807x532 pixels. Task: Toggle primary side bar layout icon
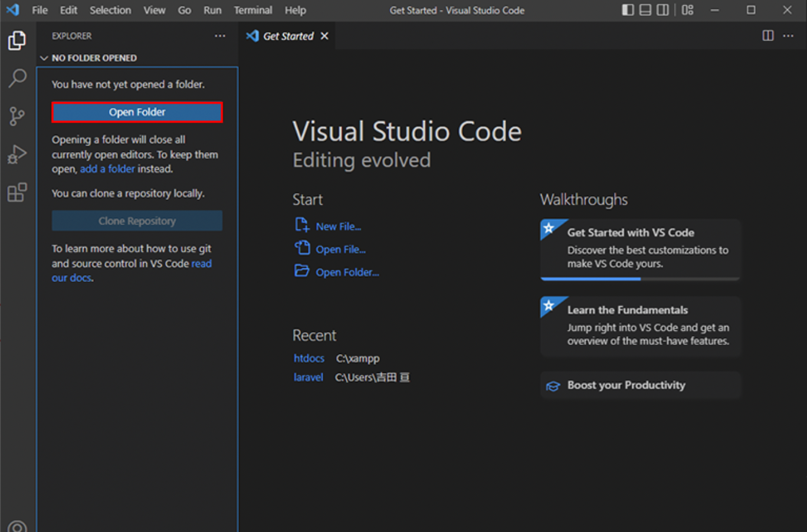(628, 10)
